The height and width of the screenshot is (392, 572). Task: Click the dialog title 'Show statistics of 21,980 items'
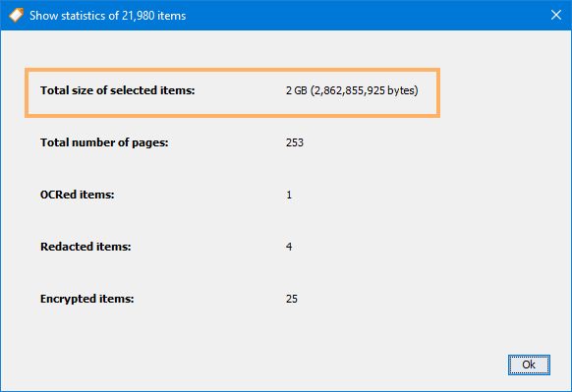click(x=107, y=16)
